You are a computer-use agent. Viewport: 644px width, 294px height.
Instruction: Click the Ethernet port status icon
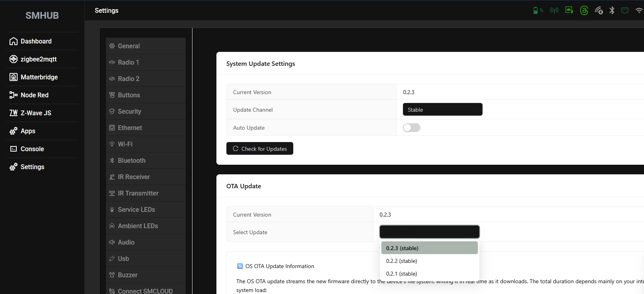(x=625, y=11)
